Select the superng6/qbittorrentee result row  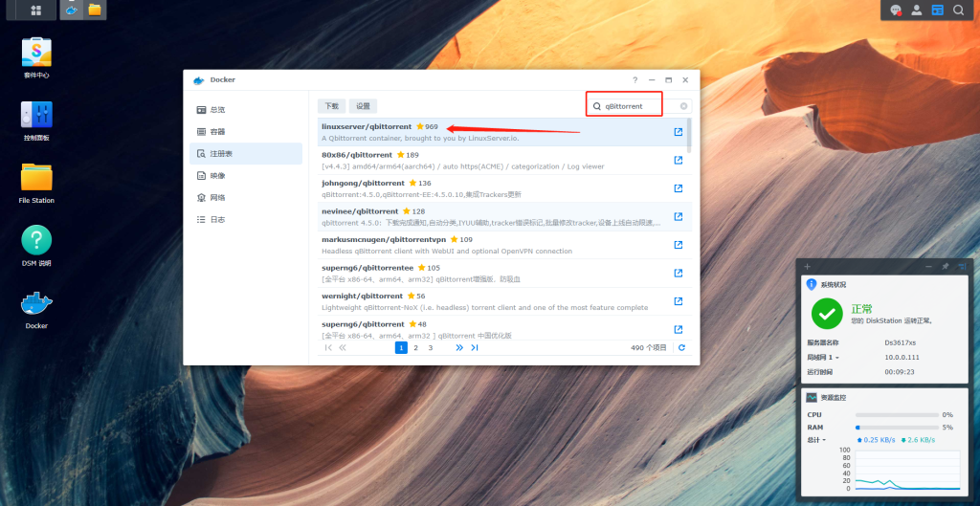pos(504,273)
